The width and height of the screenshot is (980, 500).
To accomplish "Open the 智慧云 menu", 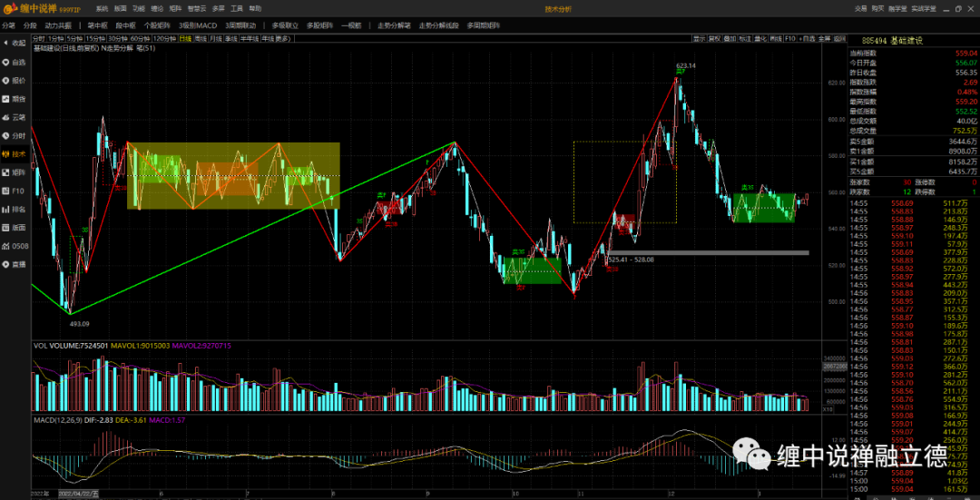I will click(197, 9).
